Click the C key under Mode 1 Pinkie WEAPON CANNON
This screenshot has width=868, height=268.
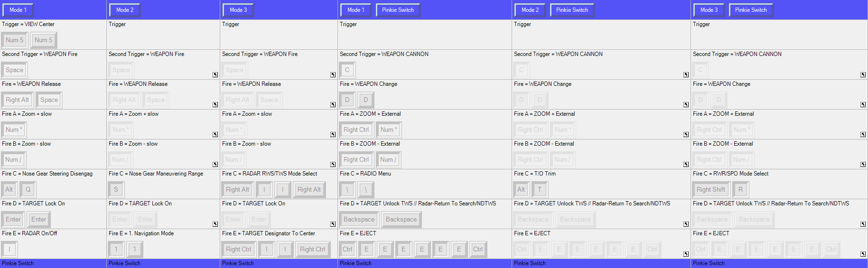click(347, 70)
